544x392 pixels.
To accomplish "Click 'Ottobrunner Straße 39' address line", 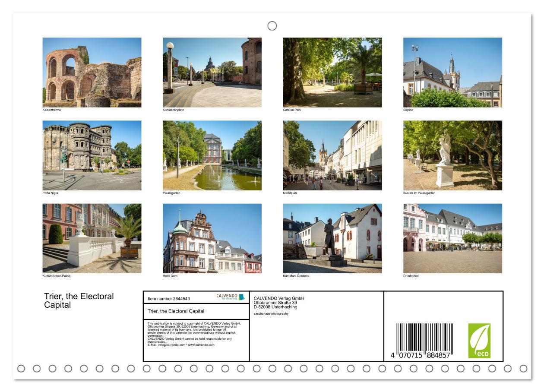I will (x=275, y=303).
